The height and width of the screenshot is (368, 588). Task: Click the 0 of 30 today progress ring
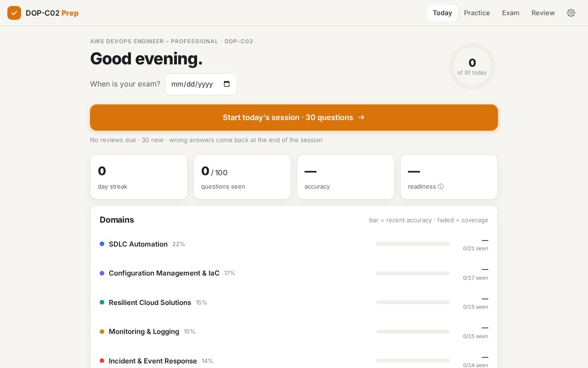coord(472,66)
